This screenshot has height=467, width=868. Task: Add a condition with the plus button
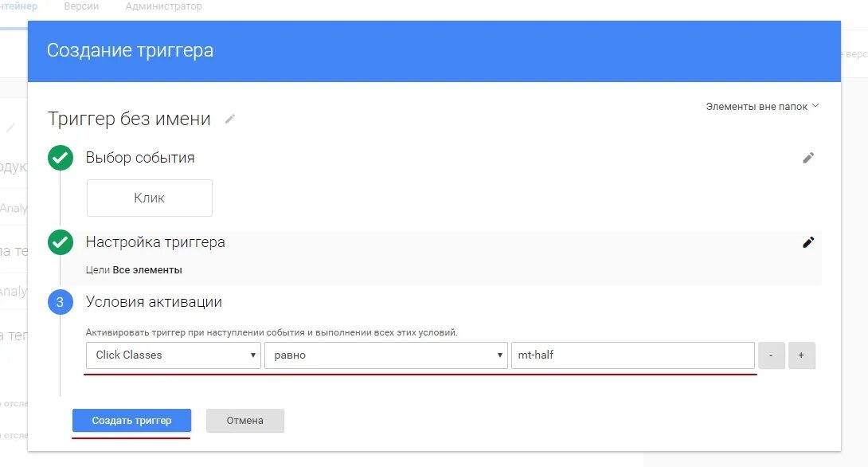801,355
